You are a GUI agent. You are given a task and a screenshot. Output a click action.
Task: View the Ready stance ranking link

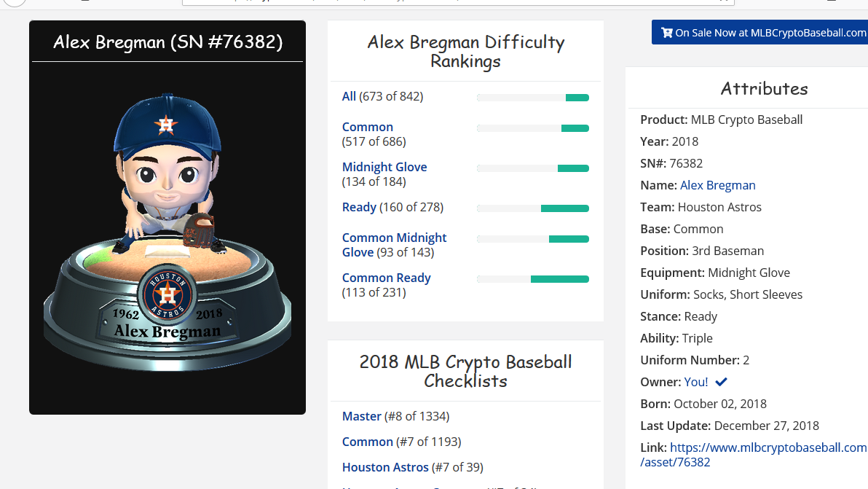coord(359,207)
